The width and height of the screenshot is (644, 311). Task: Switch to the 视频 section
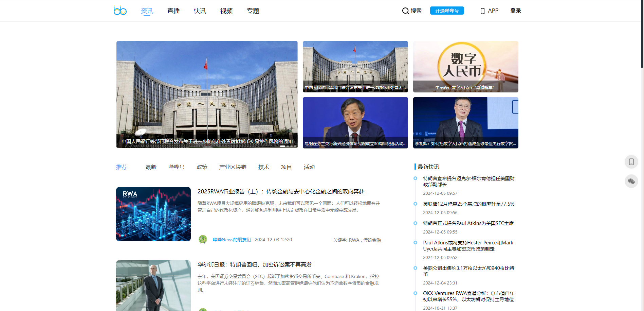pos(226,11)
